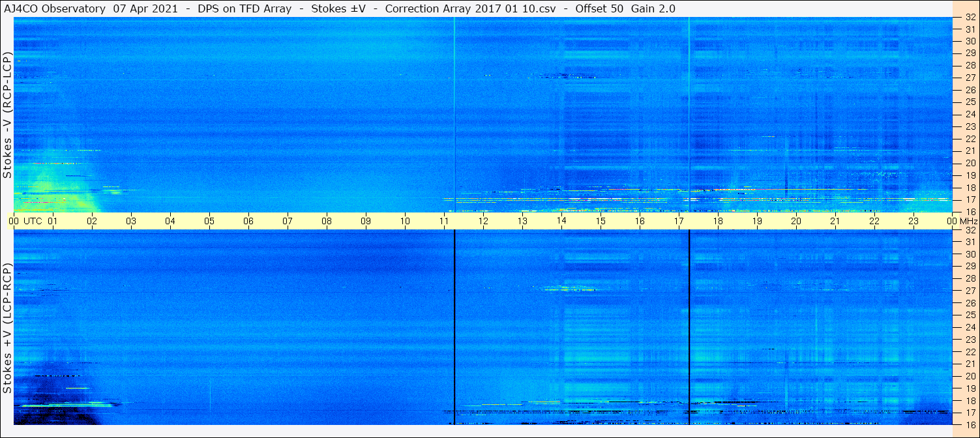Click cyan vertical line after 17 UTC in upper panel
980x438 pixels.
pyautogui.click(x=689, y=114)
